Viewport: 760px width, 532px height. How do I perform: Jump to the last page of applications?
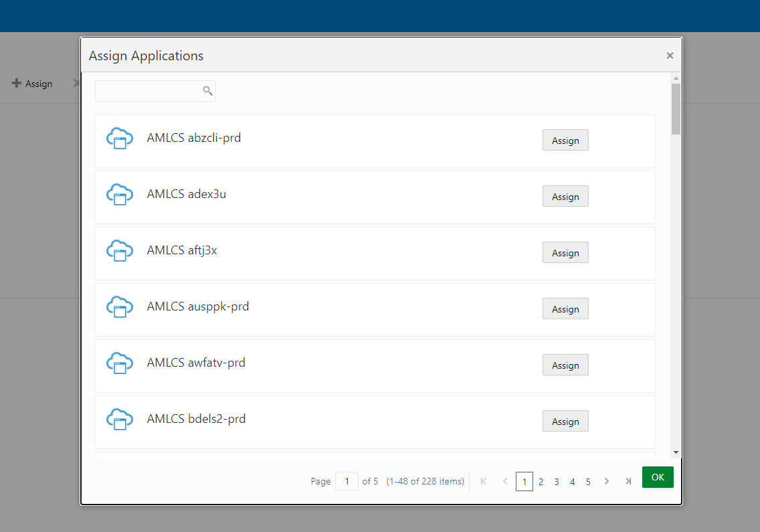point(628,480)
